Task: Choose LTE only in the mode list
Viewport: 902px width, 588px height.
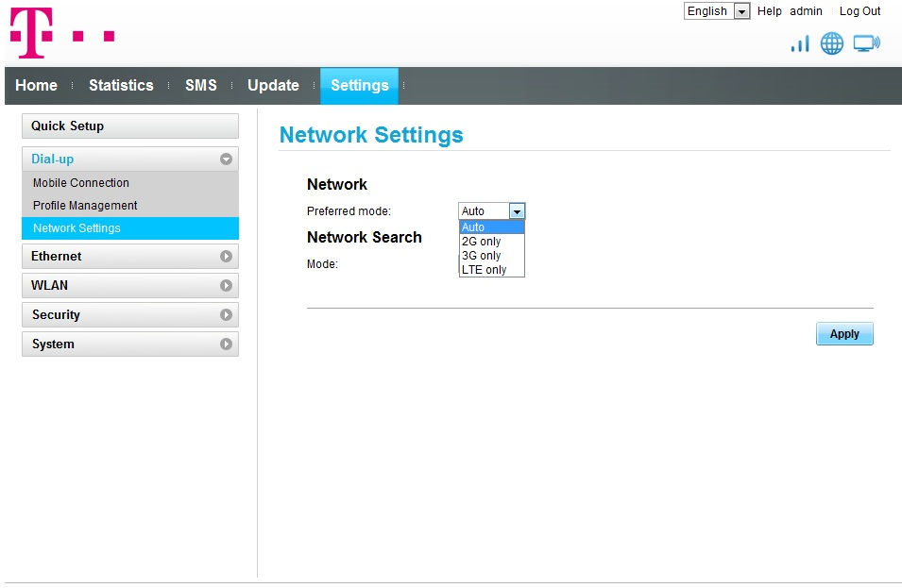Action: coord(492,270)
